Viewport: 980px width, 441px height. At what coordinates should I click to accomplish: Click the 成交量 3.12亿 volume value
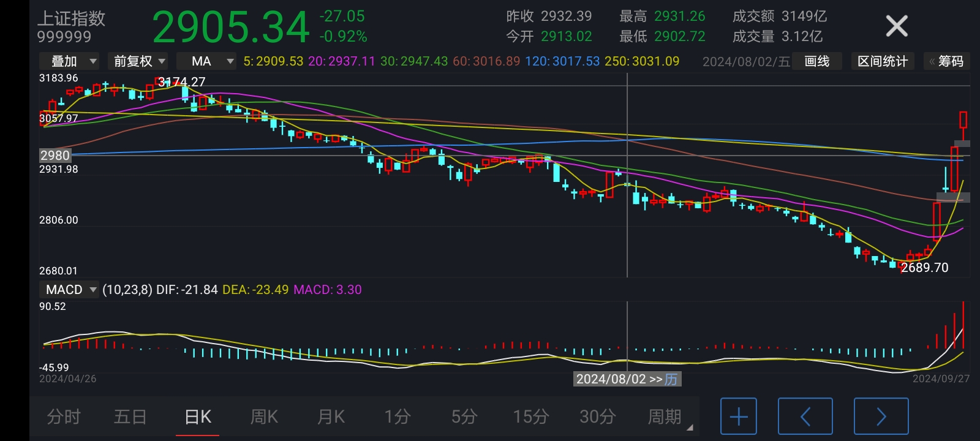pyautogui.click(x=802, y=37)
